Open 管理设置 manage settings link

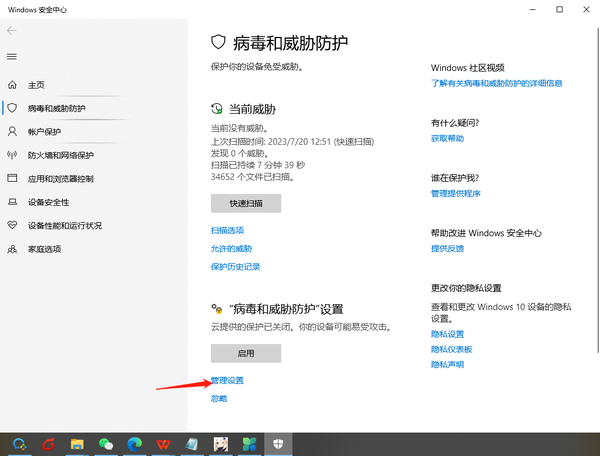(227, 381)
